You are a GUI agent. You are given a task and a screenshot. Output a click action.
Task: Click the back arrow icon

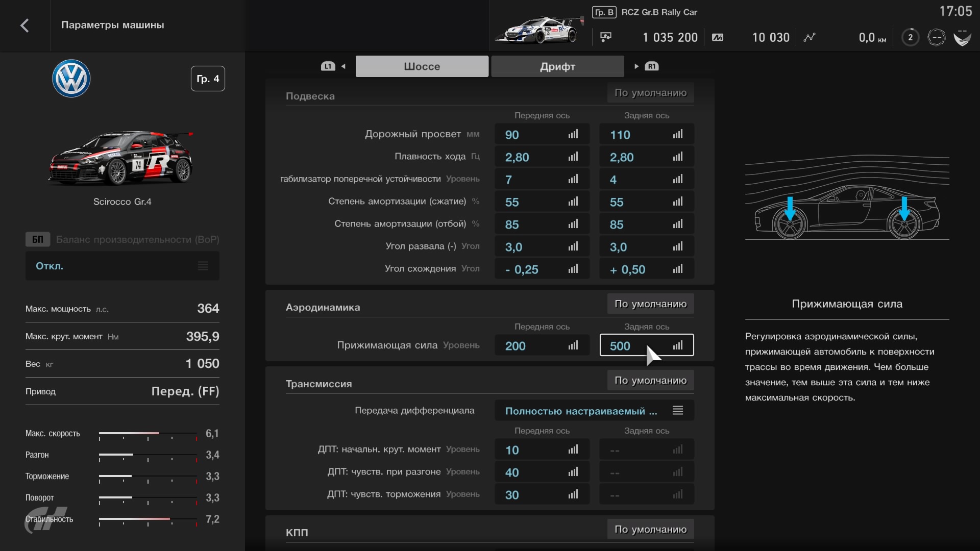[x=24, y=26]
